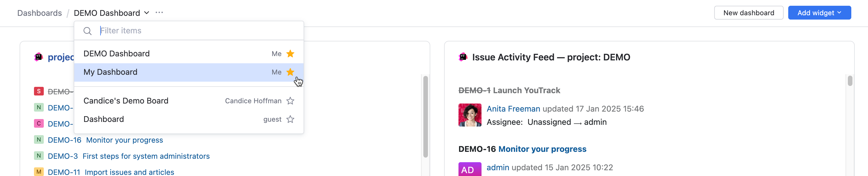This screenshot has width=868, height=176.
Task: Open the three-dots dashboard options menu
Action: pyautogui.click(x=159, y=13)
